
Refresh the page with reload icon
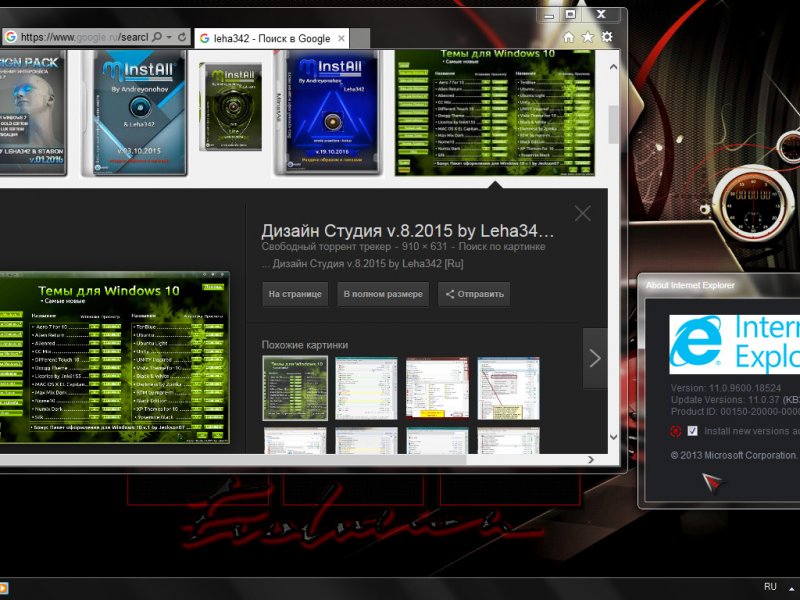[182, 37]
